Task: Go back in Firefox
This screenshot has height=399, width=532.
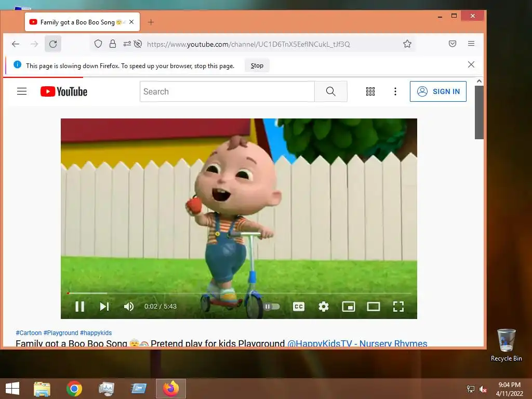Action: pyautogui.click(x=16, y=44)
